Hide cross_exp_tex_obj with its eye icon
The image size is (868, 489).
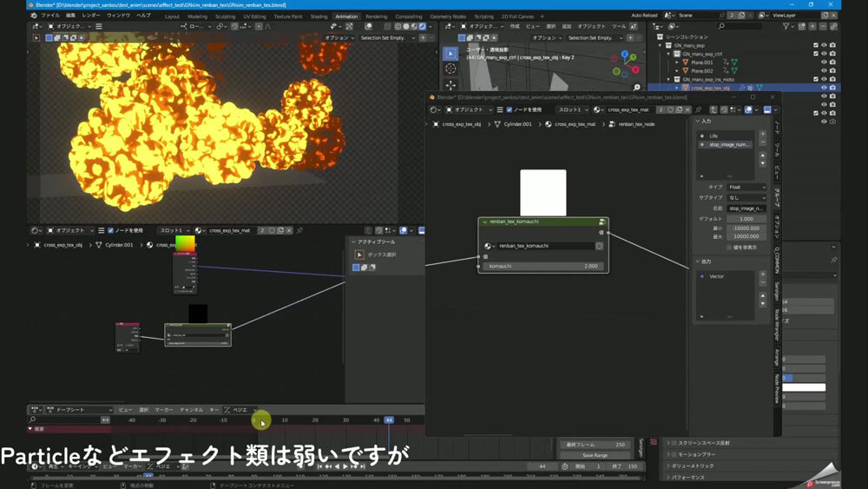coord(822,88)
